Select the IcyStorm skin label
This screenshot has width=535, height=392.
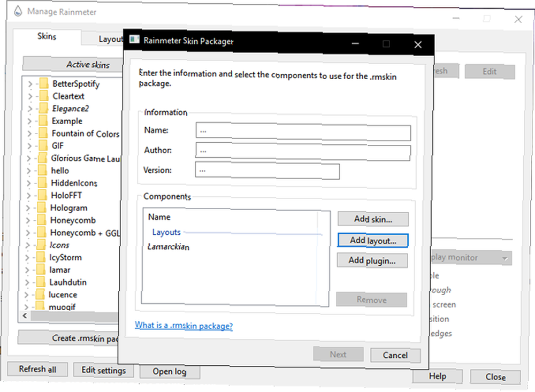[65, 257]
